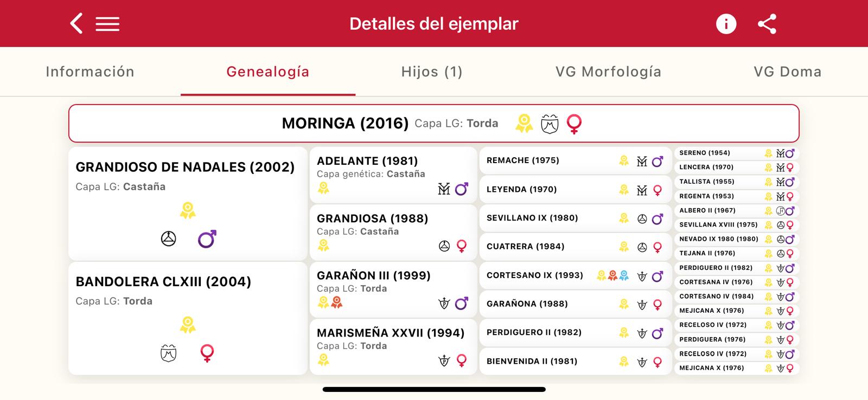Select the BIENVENIDA II (1981) entry

pyautogui.click(x=576, y=361)
